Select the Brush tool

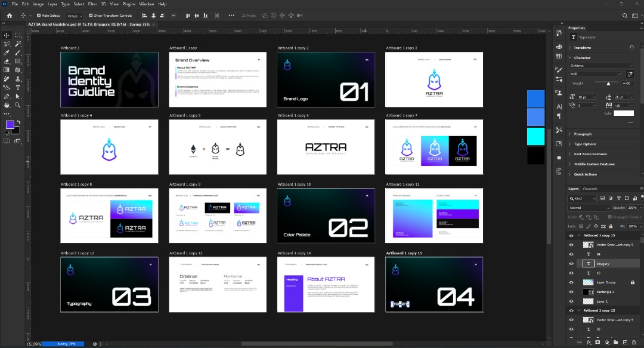(18, 53)
